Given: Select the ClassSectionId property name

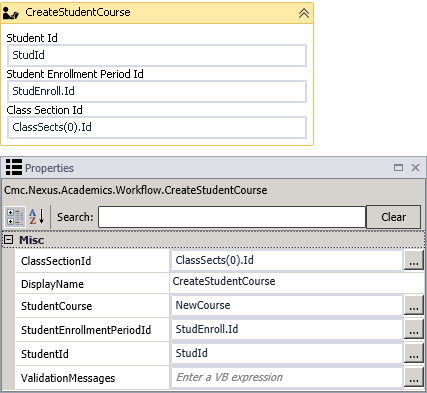Looking at the screenshot, I should tap(56, 261).
